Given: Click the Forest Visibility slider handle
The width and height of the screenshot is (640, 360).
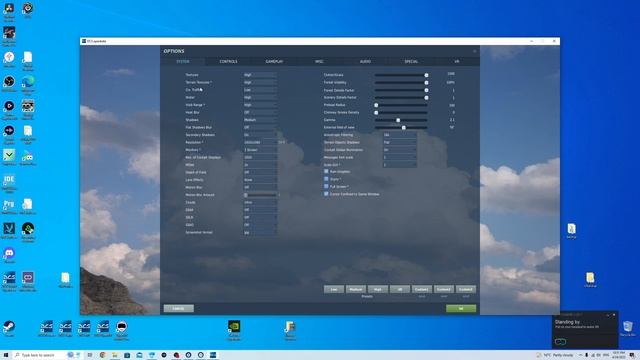Looking at the screenshot, I should (426, 82).
